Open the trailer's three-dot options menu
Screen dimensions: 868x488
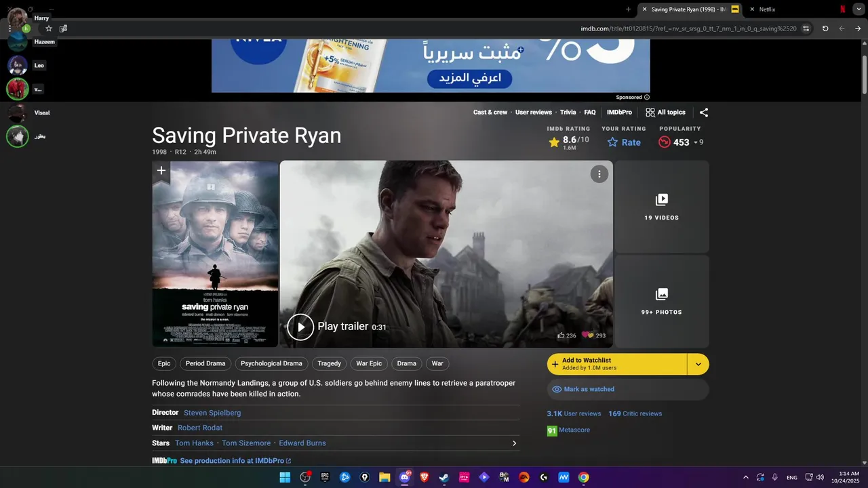click(x=599, y=174)
